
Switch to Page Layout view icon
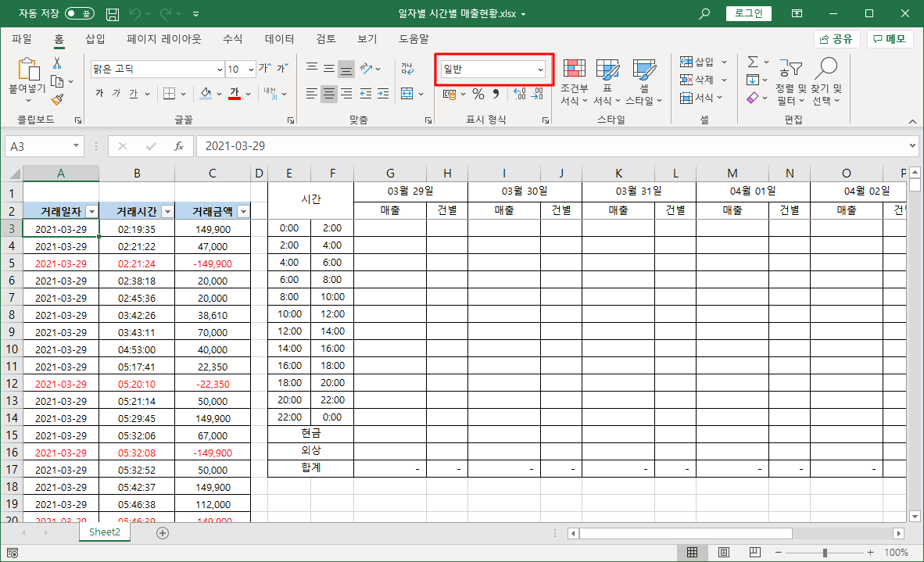724,552
